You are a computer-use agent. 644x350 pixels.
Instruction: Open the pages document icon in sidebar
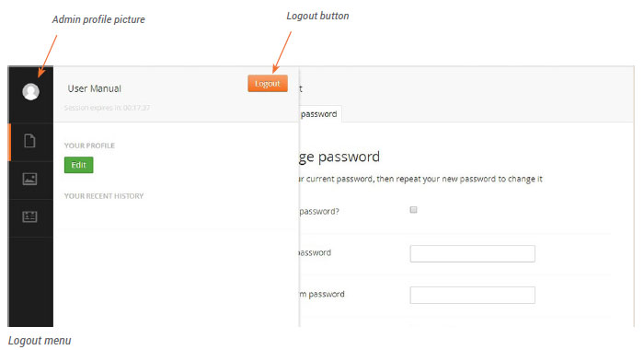pos(29,141)
